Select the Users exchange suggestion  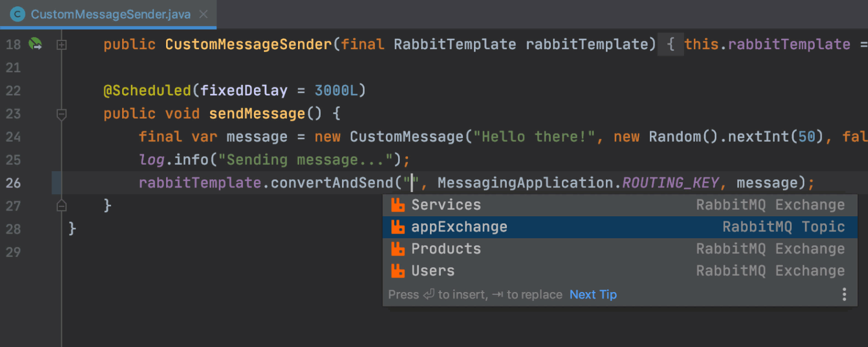tap(433, 271)
